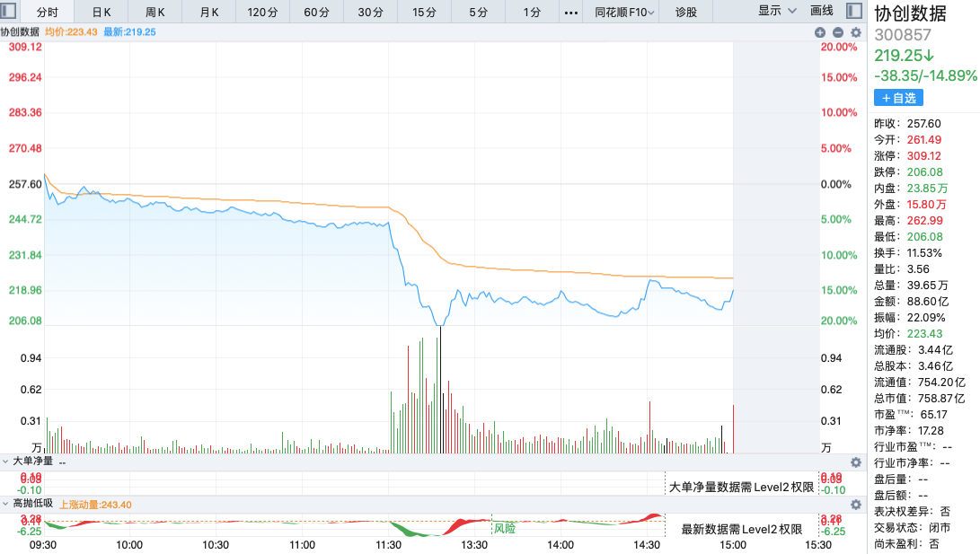Image resolution: width=980 pixels, height=554 pixels.
Task: Click the 296.24 price axis label
Action: 25,77
